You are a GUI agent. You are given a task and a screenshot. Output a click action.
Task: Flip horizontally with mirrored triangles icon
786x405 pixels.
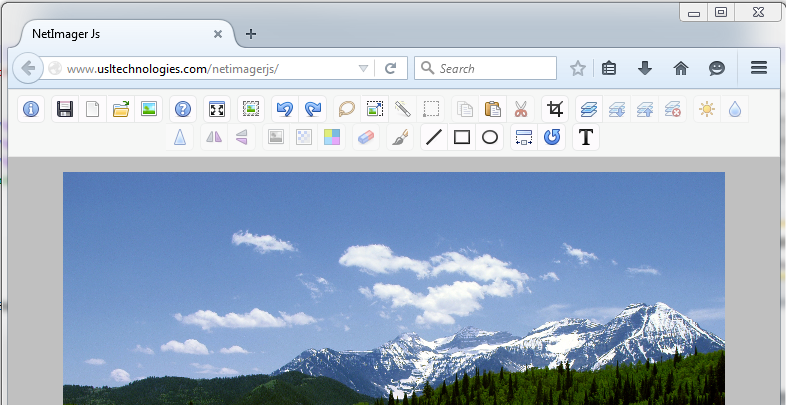[x=214, y=137]
